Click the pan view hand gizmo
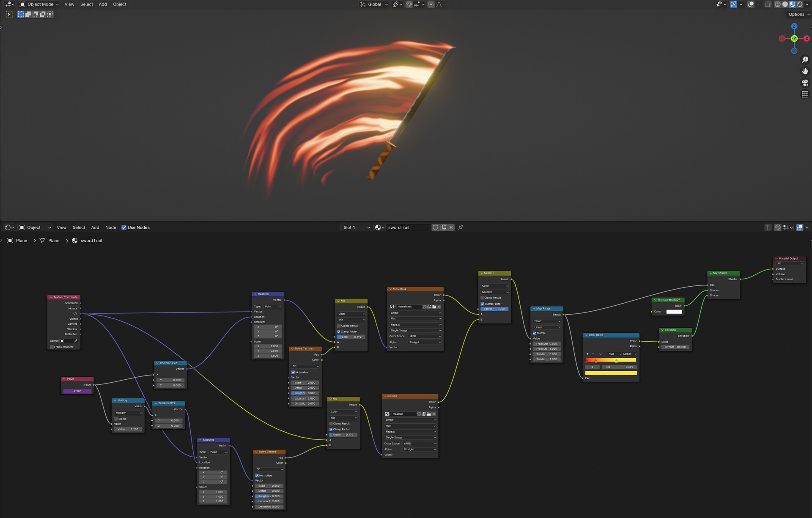 tap(805, 71)
